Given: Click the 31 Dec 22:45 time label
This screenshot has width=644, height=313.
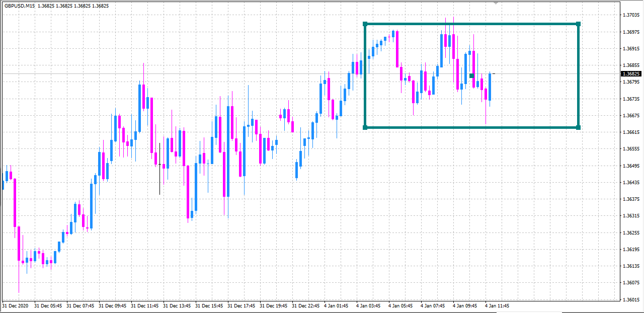Looking at the screenshot, I should tap(306, 305).
